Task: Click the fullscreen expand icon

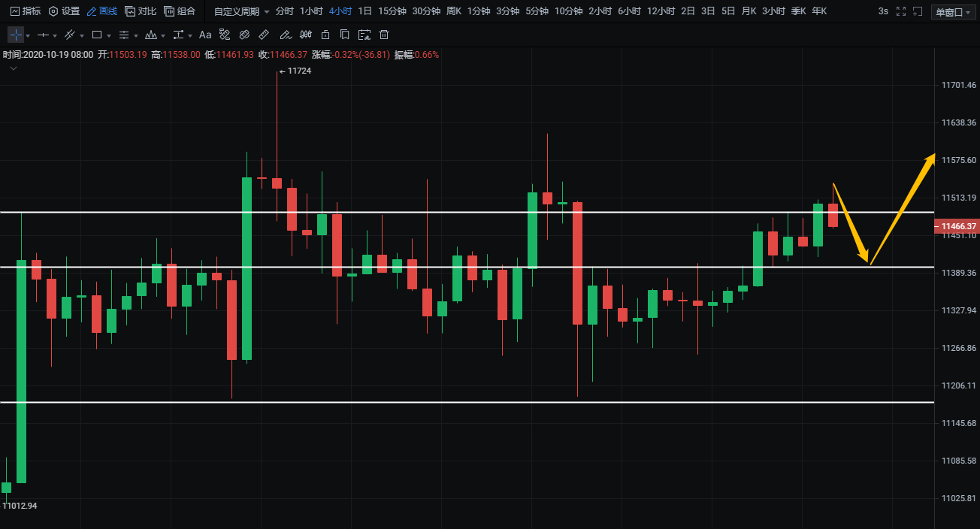Action: [901, 11]
